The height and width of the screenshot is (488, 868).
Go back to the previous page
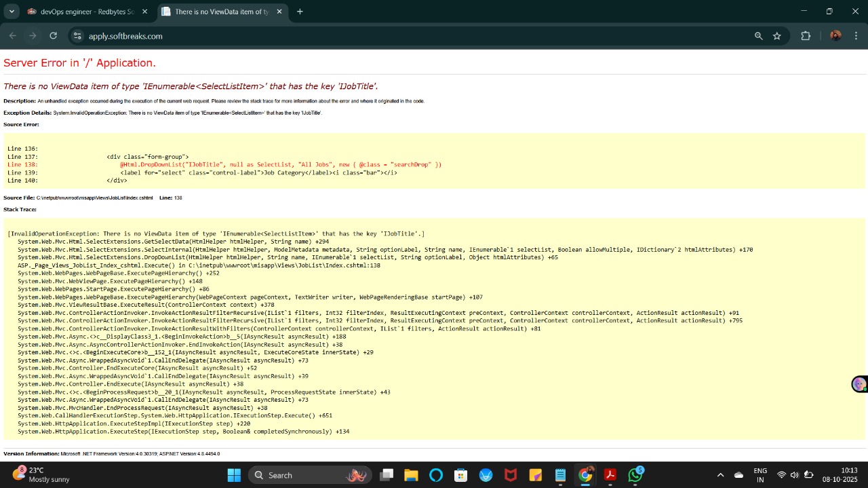click(12, 36)
